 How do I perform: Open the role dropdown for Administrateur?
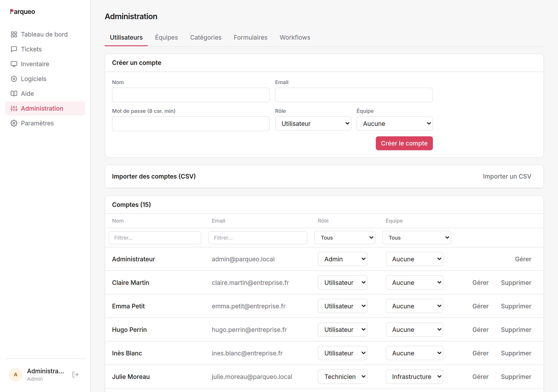coord(342,259)
